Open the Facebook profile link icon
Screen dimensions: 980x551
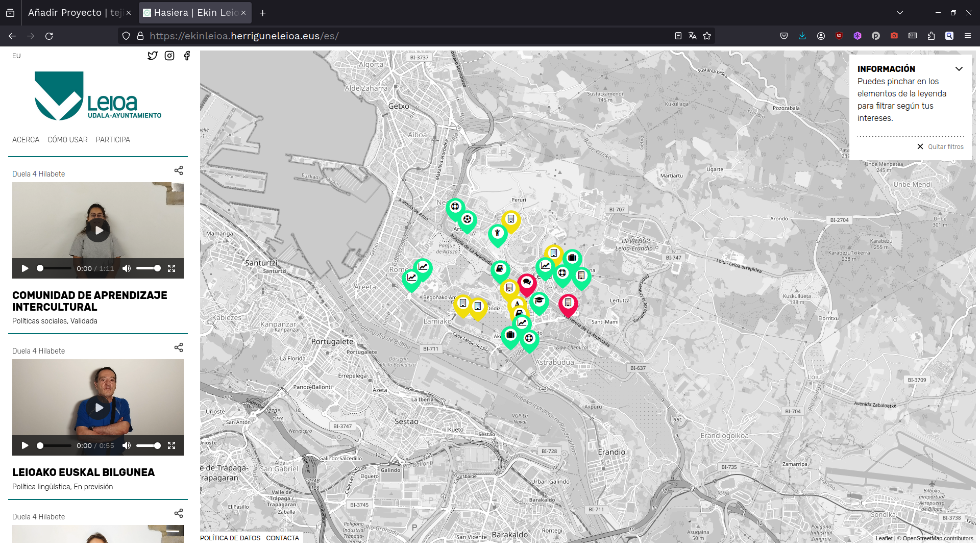pos(187,56)
